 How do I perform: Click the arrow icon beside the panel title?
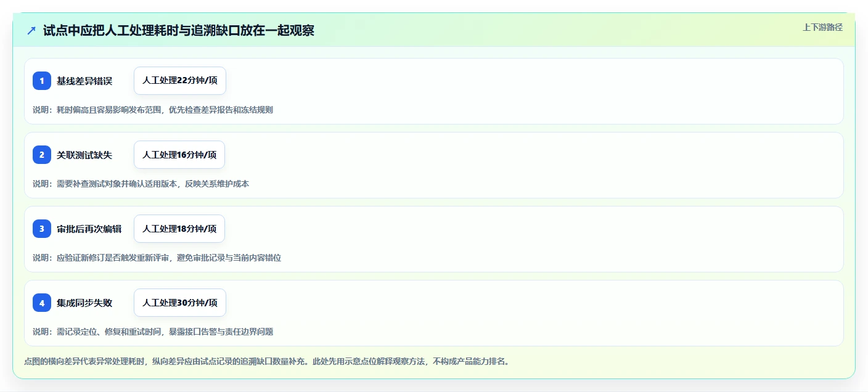tap(31, 31)
